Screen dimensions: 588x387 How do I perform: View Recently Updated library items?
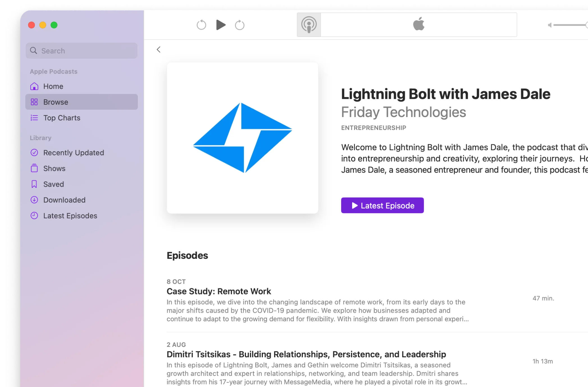pos(73,153)
